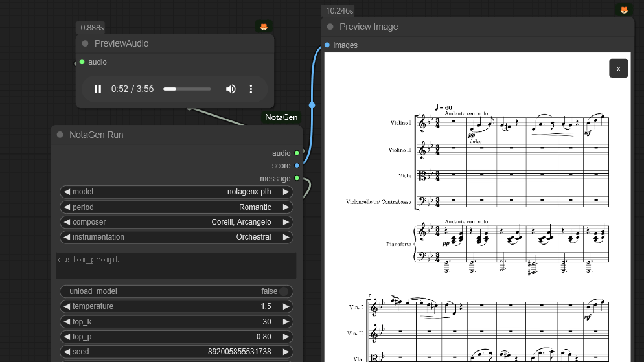Image resolution: width=644 pixels, height=362 pixels.
Task: Collapse the NotaGen Run node dot
Action: pos(60,135)
